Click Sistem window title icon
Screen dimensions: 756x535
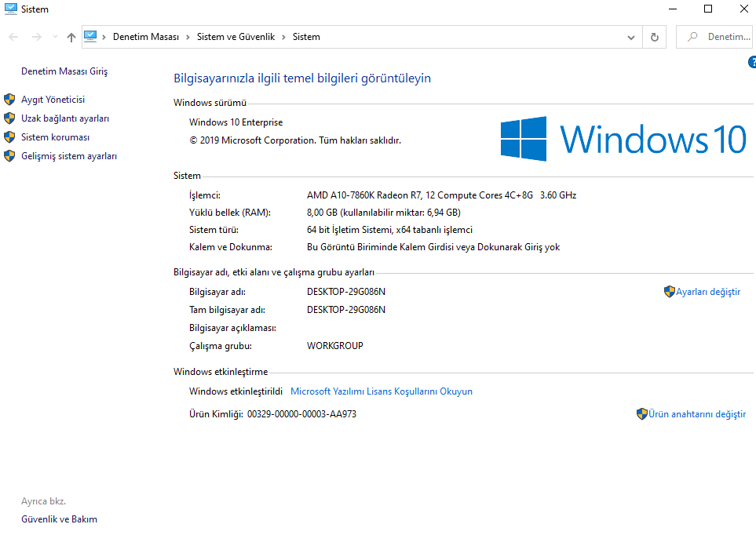tap(11, 9)
